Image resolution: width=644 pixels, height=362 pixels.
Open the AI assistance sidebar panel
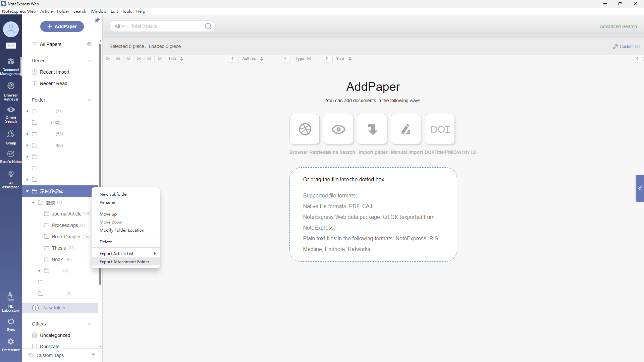pyautogui.click(x=11, y=179)
